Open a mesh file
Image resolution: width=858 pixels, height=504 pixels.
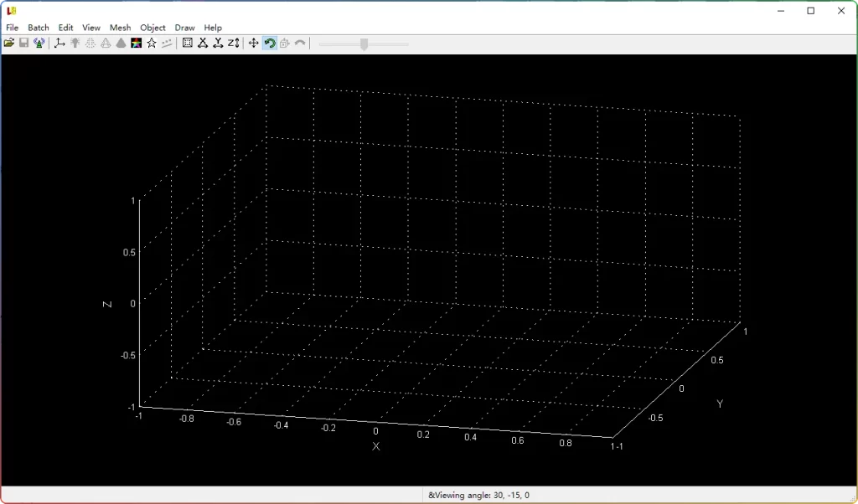coord(8,43)
